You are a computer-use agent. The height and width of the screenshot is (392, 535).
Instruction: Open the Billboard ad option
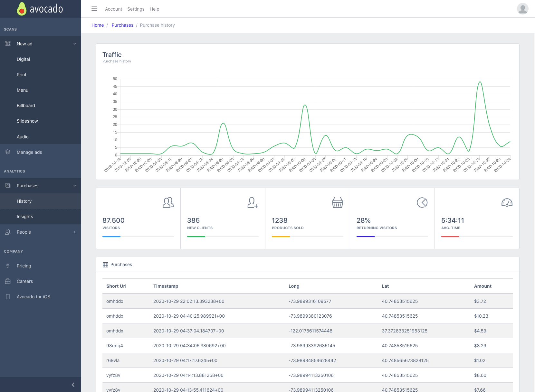(41, 106)
